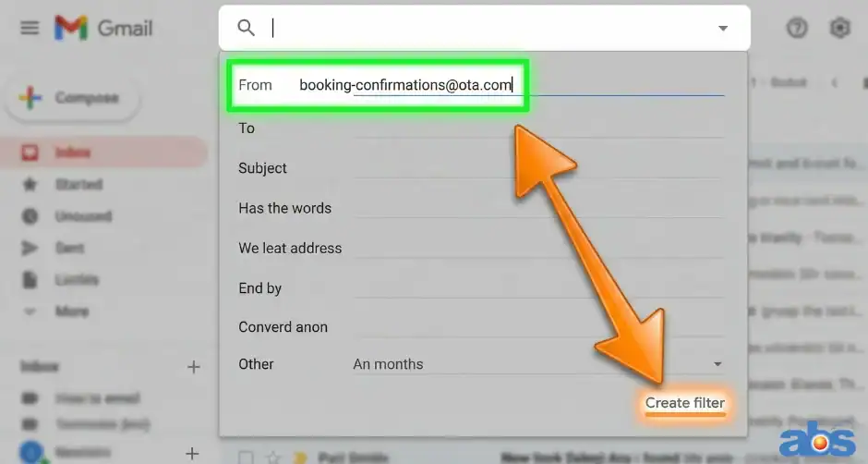This screenshot has width=868, height=464.
Task: Open the settings gear icon
Action: coord(839,28)
